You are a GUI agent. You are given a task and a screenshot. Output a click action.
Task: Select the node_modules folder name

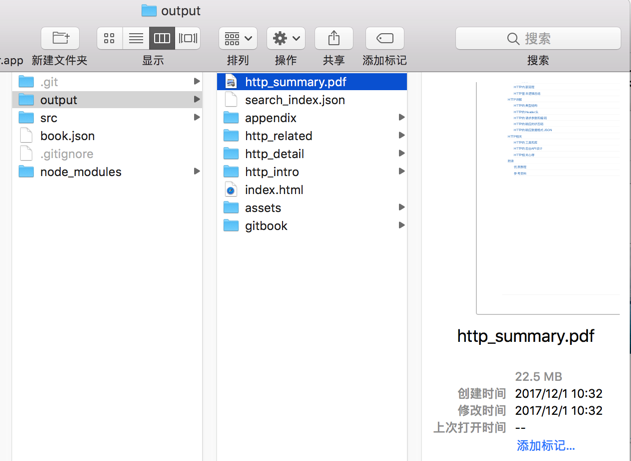(81, 172)
